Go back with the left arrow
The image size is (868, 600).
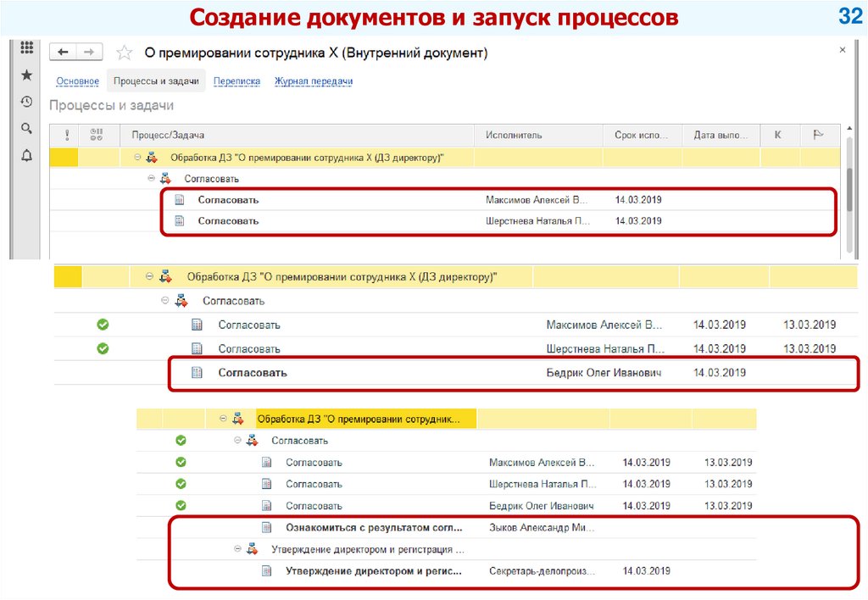click(63, 52)
